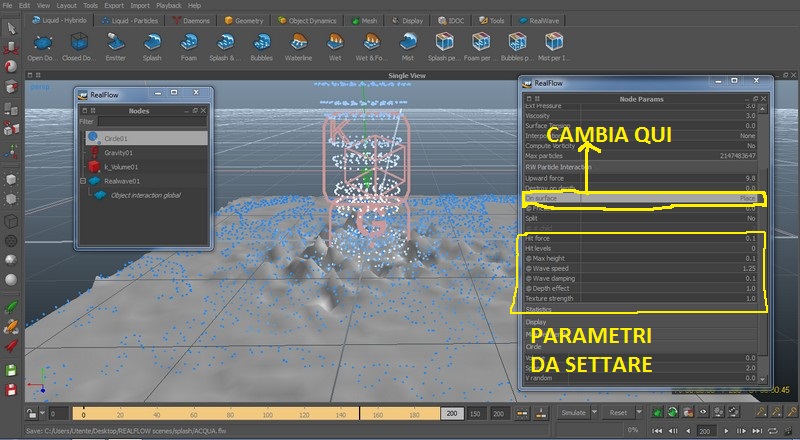Click the Mist per ID shelf icon
Image resolution: width=800 pixels, height=440 pixels.
[x=554, y=42]
